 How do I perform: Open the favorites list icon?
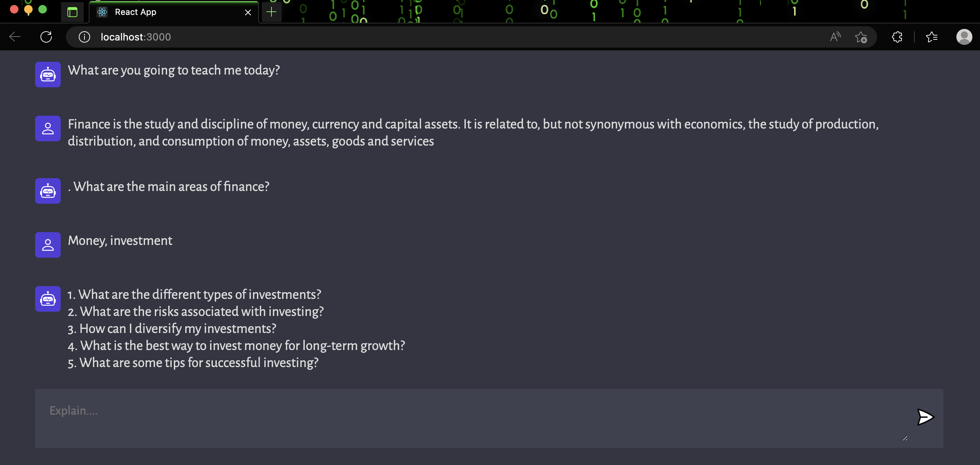click(932, 37)
